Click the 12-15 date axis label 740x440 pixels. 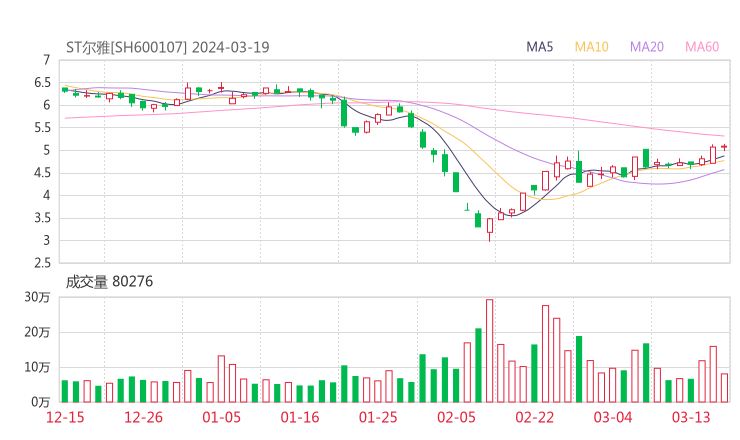[65, 417]
